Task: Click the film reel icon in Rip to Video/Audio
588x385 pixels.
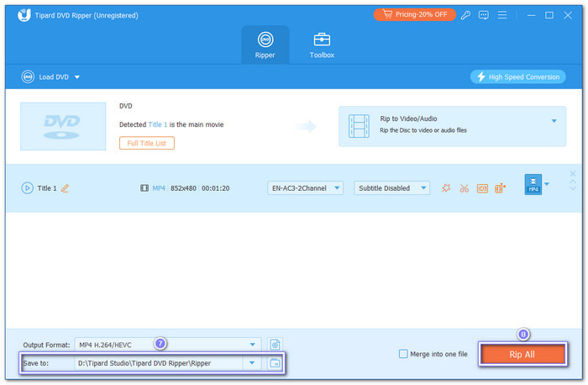Action: coord(359,126)
